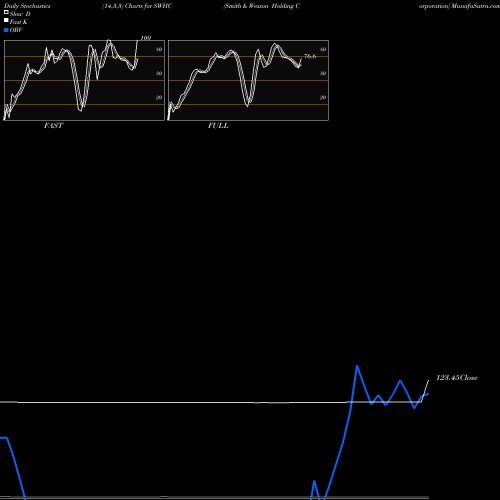The height and width of the screenshot is (500, 500).
Task: Click the 80 axis label in FULL chart
Action: pyautogui.click(x=323, y=49)
